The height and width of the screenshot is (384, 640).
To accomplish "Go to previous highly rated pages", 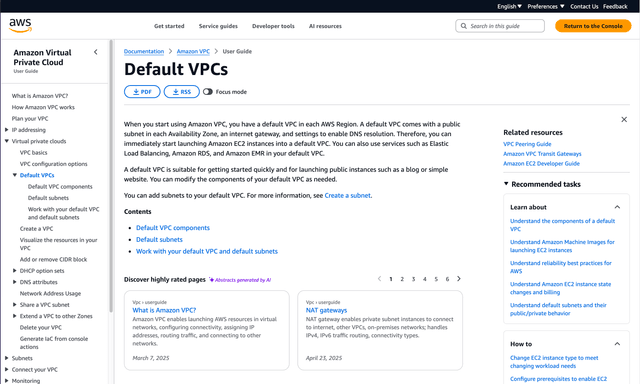I will [379, 279].
